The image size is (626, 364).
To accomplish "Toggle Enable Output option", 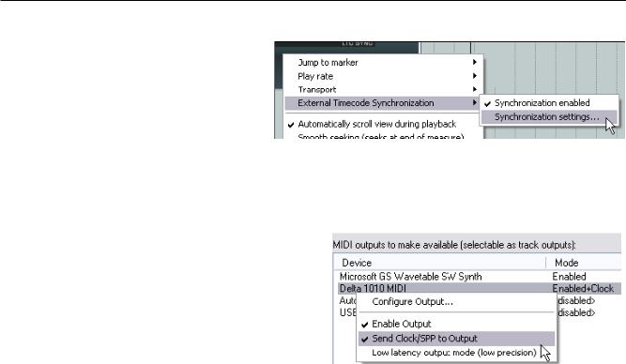I will point(456,324).
